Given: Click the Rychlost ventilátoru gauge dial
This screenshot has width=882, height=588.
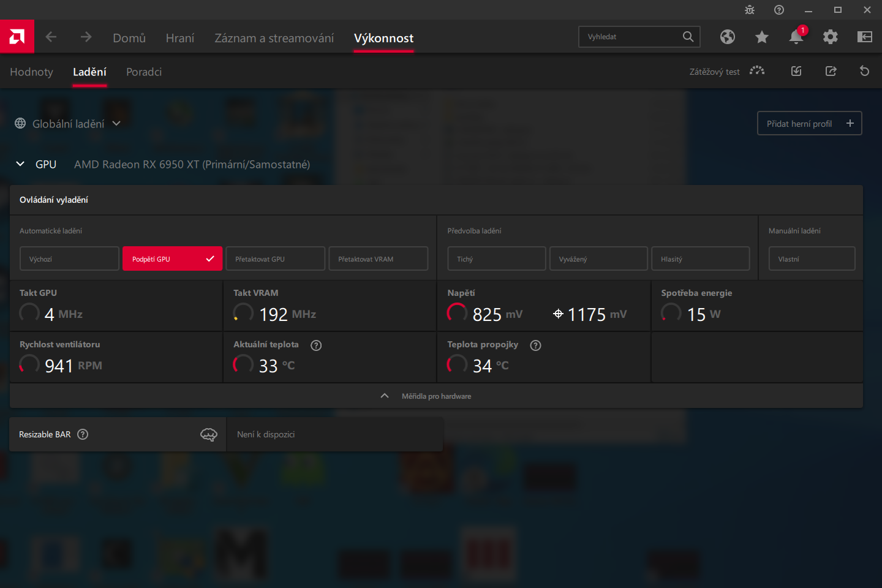Looking at the screenshot, I should pyautogui.click(x=29, y=364).
